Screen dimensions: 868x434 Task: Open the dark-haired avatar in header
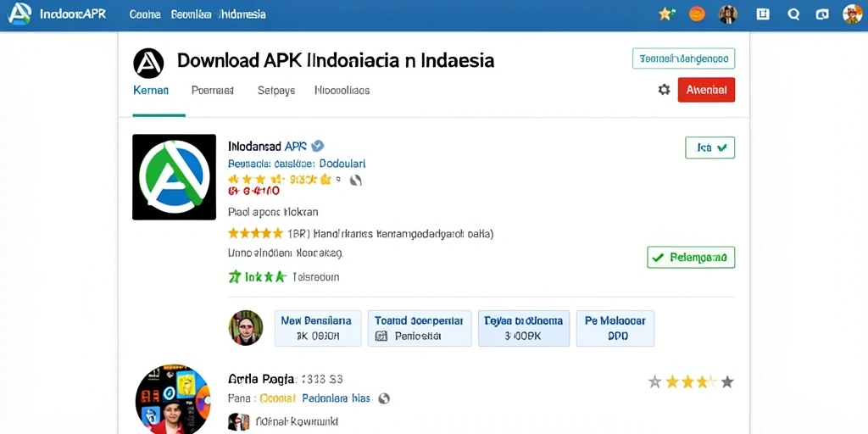pyautogui.click(x=728, y=14)
